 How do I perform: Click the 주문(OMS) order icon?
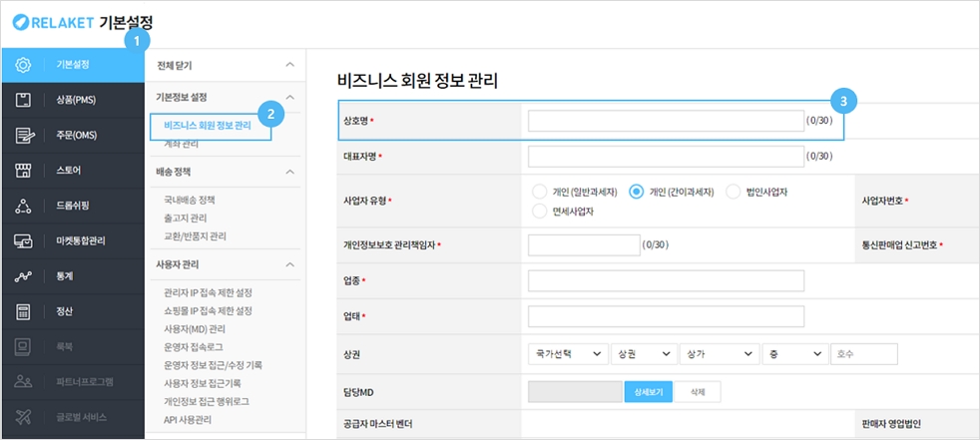pos(24,135)
